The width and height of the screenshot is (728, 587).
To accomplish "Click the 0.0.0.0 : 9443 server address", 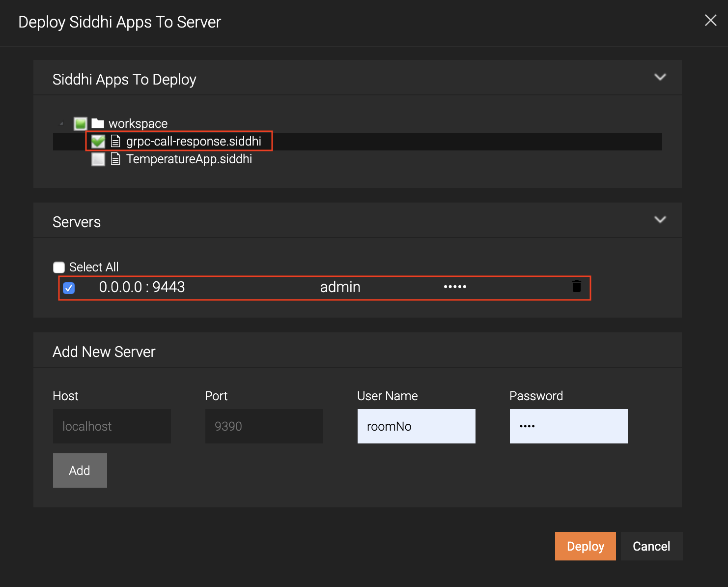I will click(142, 287).
